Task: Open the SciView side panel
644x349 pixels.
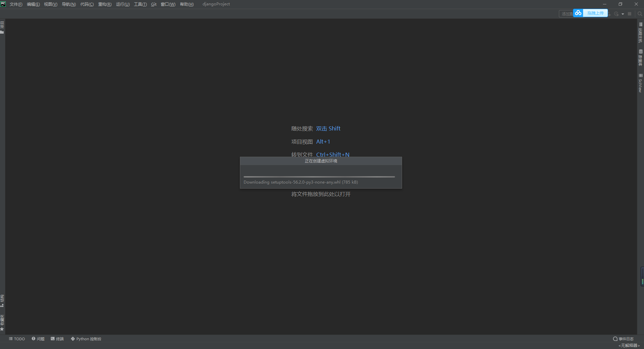Action: pos(640,83)
